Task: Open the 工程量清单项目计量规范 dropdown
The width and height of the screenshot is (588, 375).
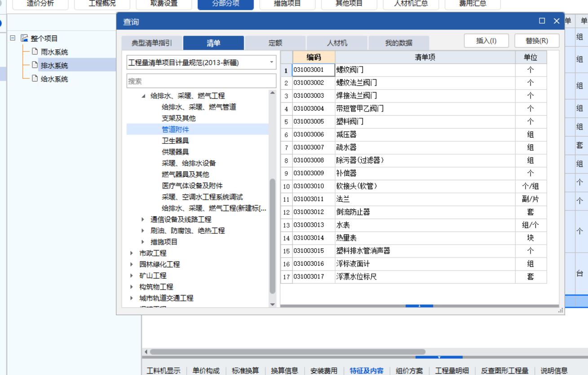Action: click(x=271, y=62)
